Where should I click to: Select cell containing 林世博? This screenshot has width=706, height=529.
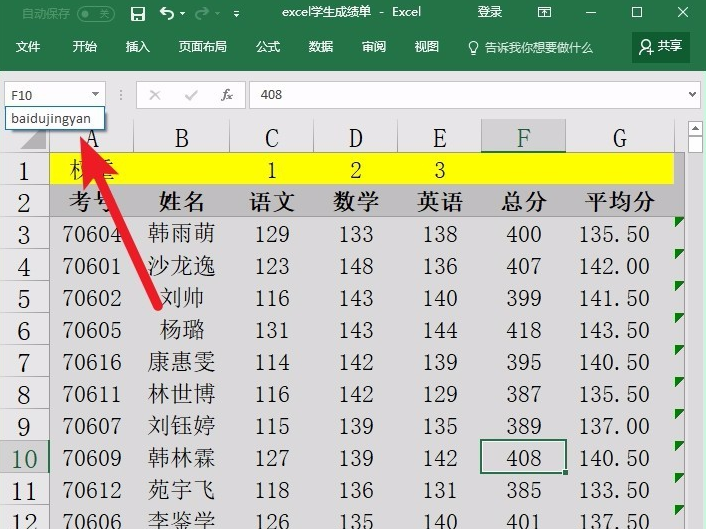tap(181, 394)
